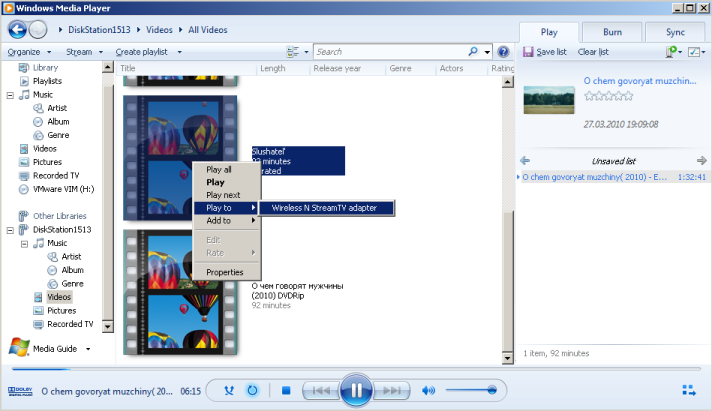712x411 pixels.
Task: Open the View options icon
Action: [x=293, y=52]
